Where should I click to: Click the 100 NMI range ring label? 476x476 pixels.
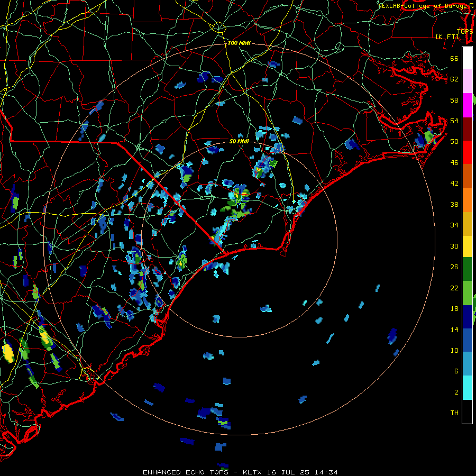(239, 43)
